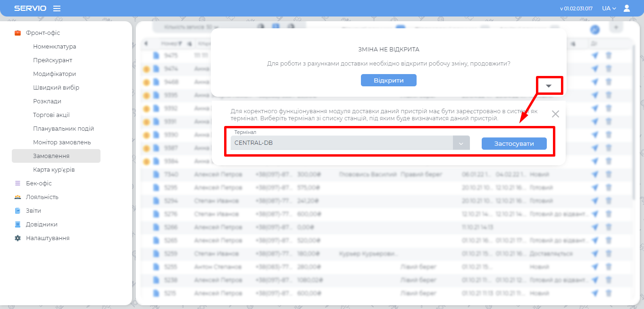The width and height of the screenshot is (644, 309).
Task: Click the Front-office briefcase icon
Action: tap(18, 33)
